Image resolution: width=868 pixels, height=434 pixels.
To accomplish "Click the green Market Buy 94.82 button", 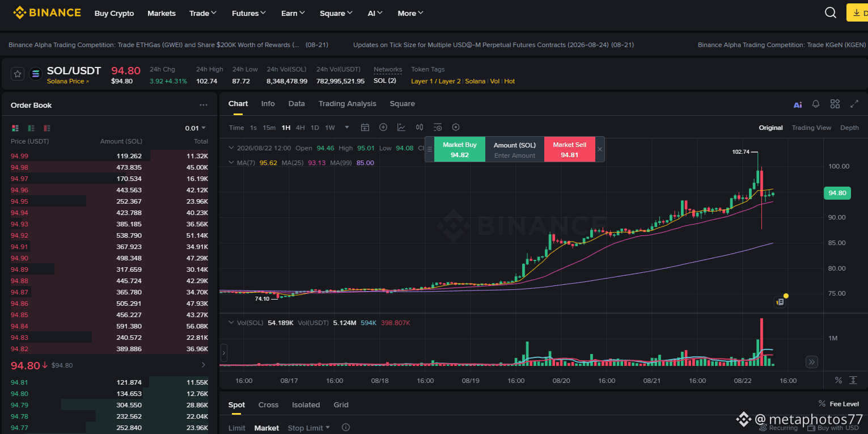I will tap(460, 149).
